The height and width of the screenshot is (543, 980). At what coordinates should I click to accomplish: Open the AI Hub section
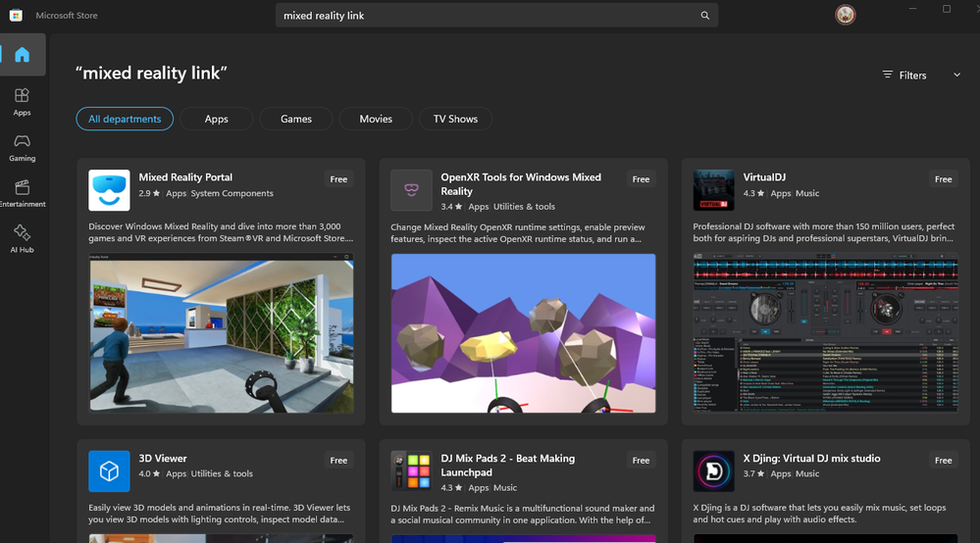[22, 239]
